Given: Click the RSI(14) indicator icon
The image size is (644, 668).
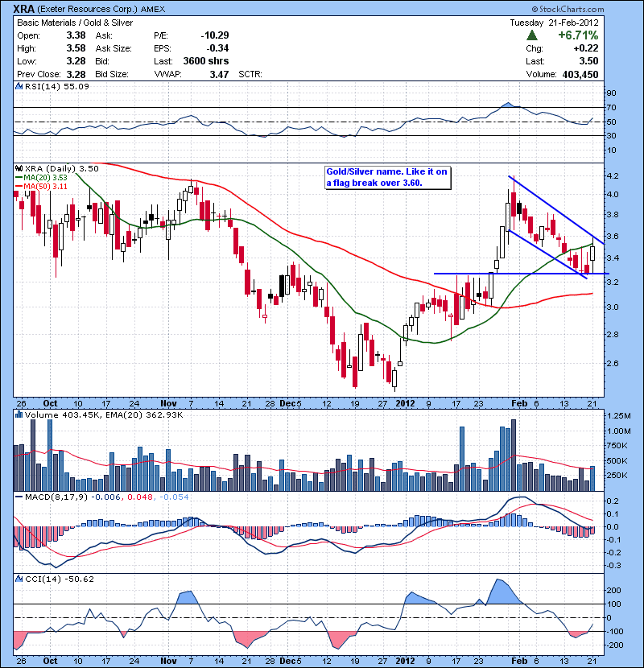Looking at the screenshot, I should tap(19, 86).
